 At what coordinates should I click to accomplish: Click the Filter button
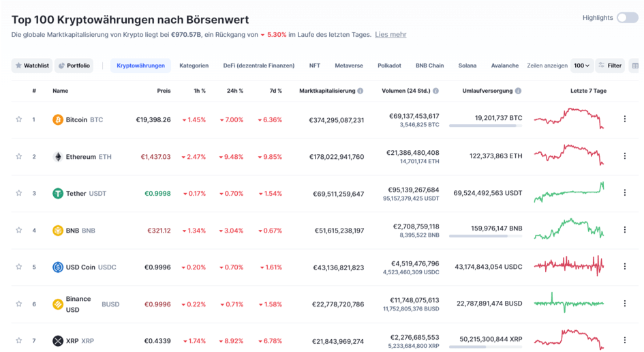(x=610, y=65)
